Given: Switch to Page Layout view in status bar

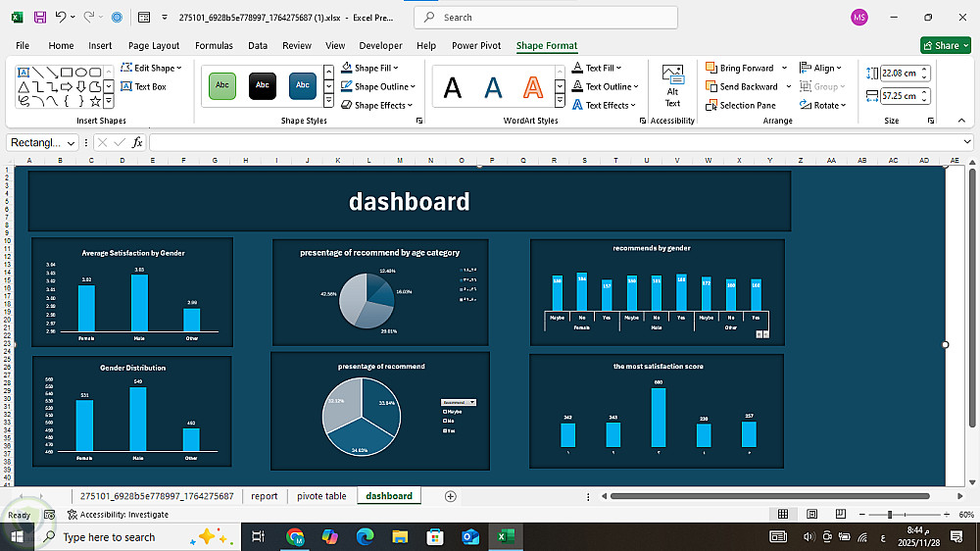Looking at the screenshot, I should tap(811, 514).
